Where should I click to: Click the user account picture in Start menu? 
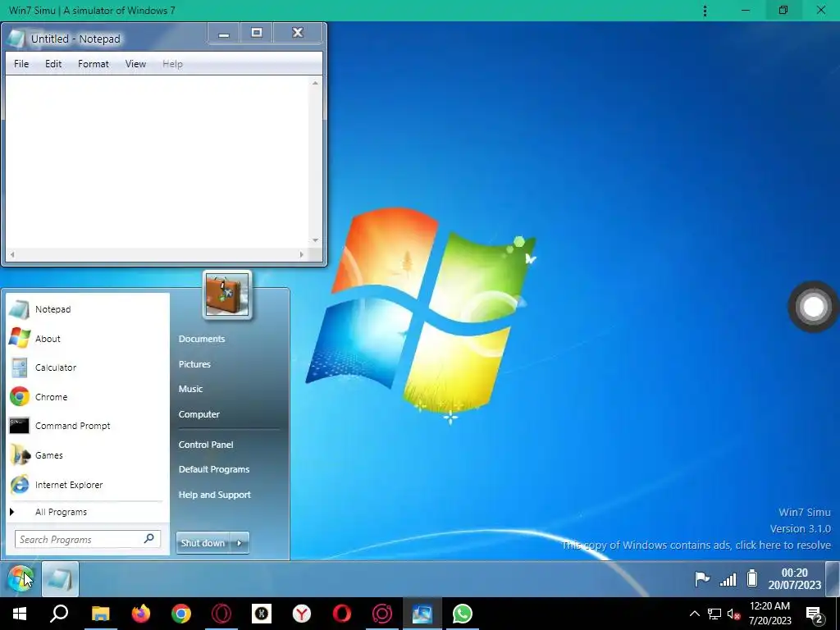point(227,294)
